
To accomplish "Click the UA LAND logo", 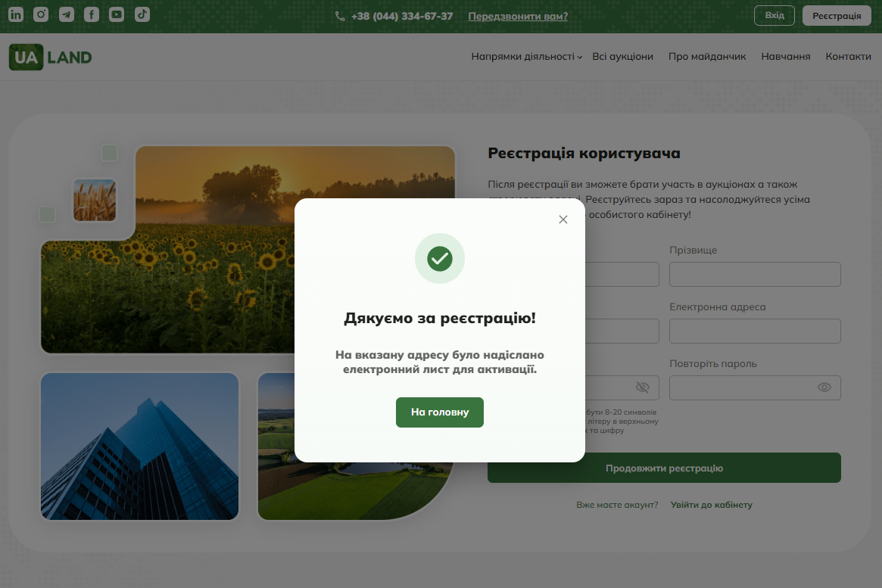I will coord(51,57).
